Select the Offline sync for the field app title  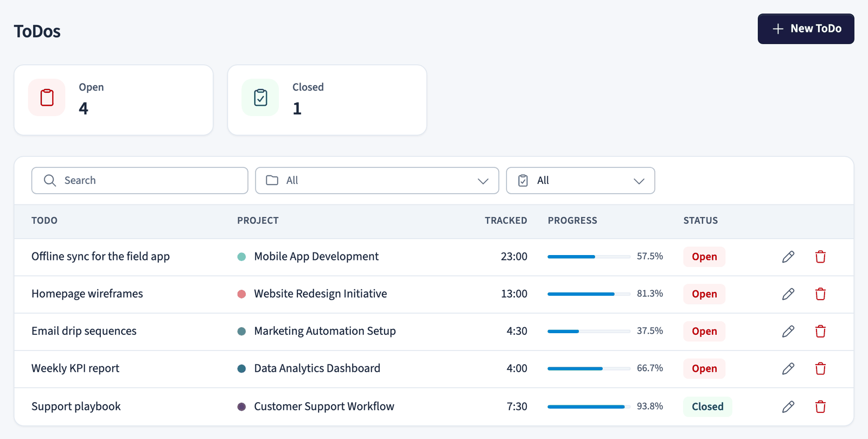click(100, 257)
